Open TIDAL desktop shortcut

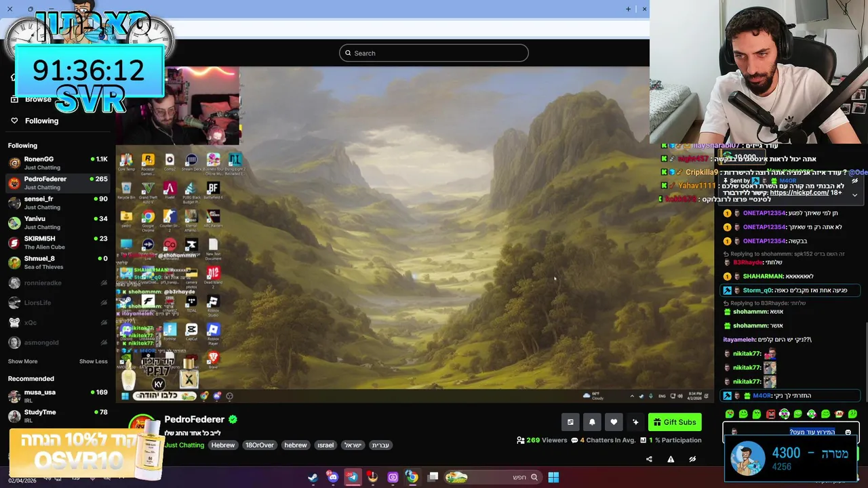191,304
